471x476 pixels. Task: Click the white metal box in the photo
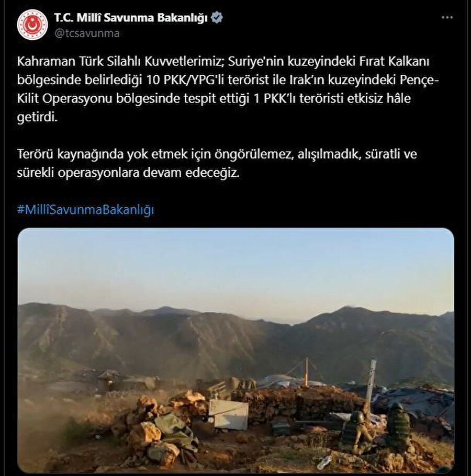(x=228, y=414)
